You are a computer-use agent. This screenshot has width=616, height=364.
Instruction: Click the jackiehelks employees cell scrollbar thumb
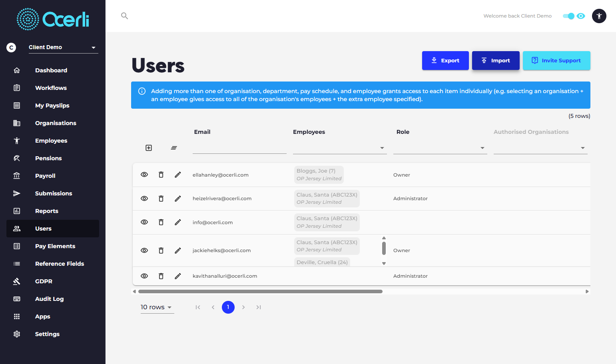click(384, 248)
